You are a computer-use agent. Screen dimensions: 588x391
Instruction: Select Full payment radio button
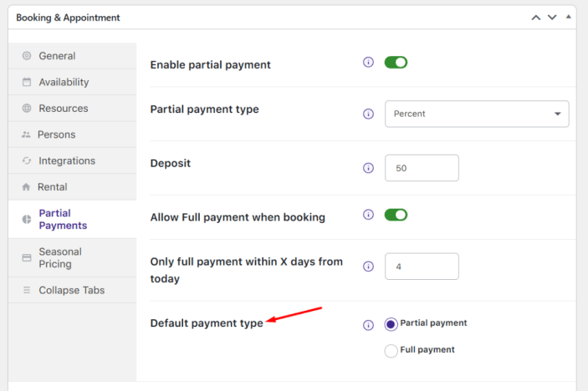tap(391, 351)
